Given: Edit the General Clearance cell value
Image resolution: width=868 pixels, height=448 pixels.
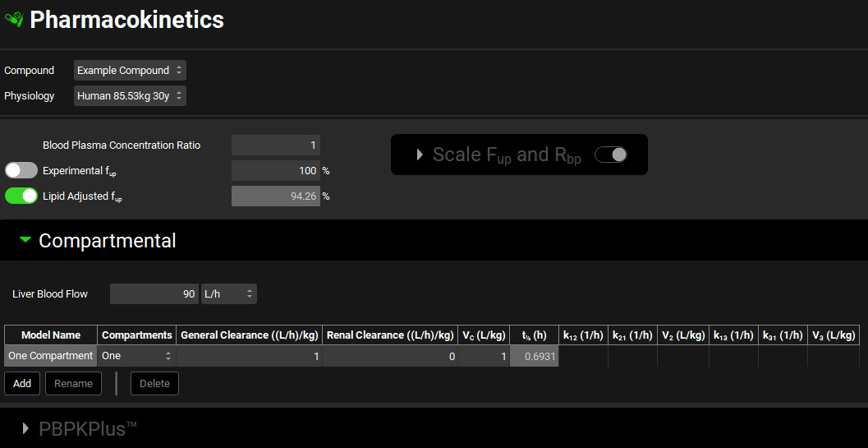Looking at the screenshot, I should pos(249,356).
